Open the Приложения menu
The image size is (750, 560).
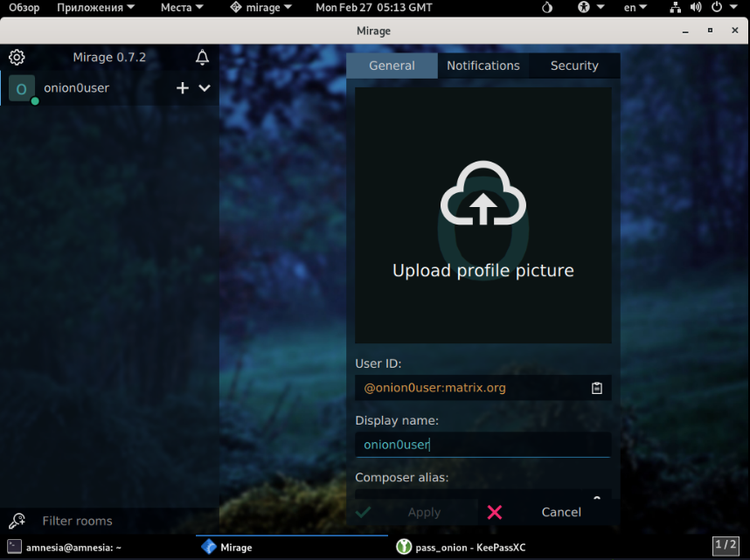point(96,8)
